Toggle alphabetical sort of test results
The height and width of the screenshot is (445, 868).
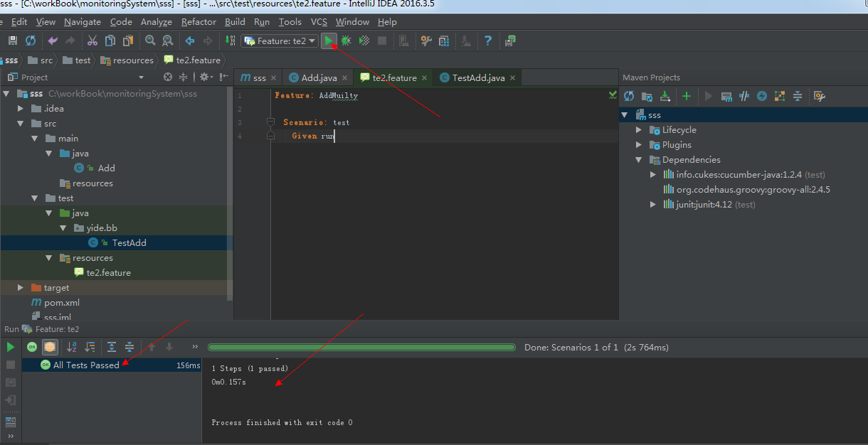pyautogui.click(x=72, y=347)
